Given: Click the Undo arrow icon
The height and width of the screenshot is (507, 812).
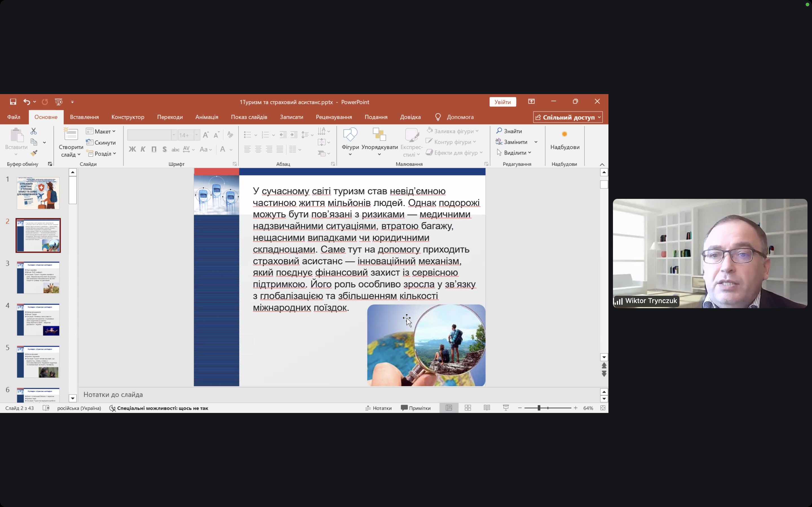Looking at the screenshot, I should tap(27, 102).
